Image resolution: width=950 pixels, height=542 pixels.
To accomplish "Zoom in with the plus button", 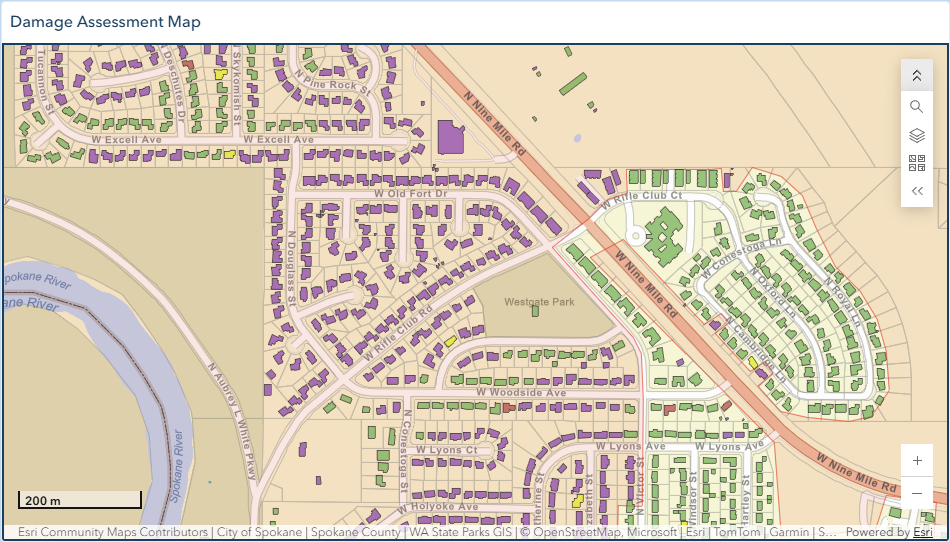I will [917, 461].
